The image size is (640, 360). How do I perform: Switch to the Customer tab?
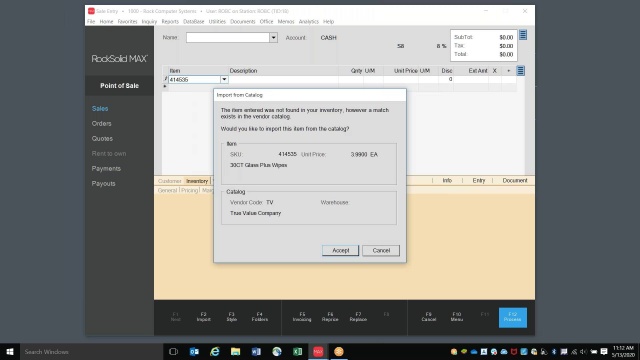(169, 181)
